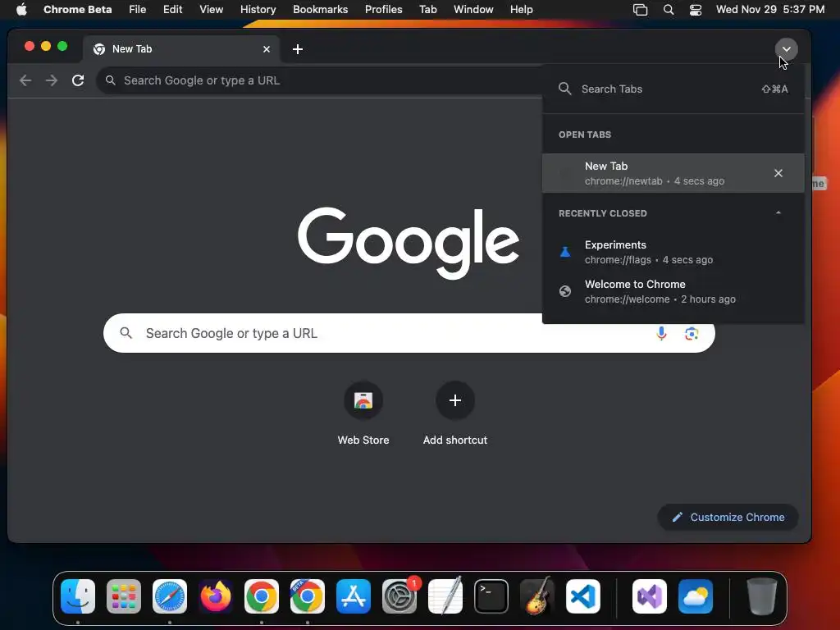Reopen the Welcome to Chrome closed tab
This screenshot has height=630, width=840.
pos(673,291)
